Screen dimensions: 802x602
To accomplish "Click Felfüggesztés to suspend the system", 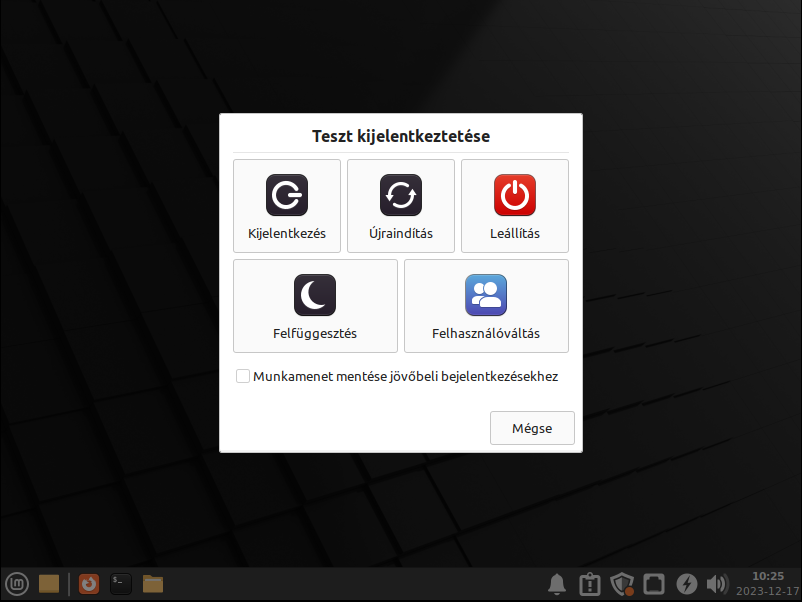I will [315, 306].
